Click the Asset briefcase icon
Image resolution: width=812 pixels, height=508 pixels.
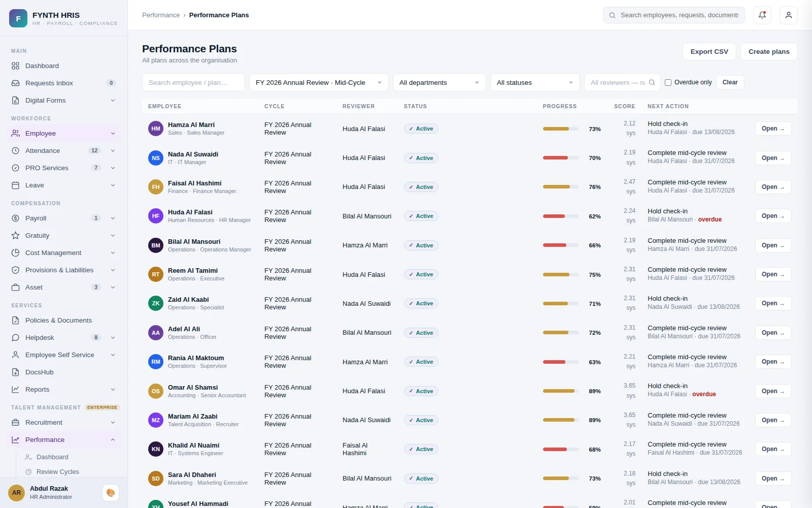pyautogui.click(x=16, y=288)
